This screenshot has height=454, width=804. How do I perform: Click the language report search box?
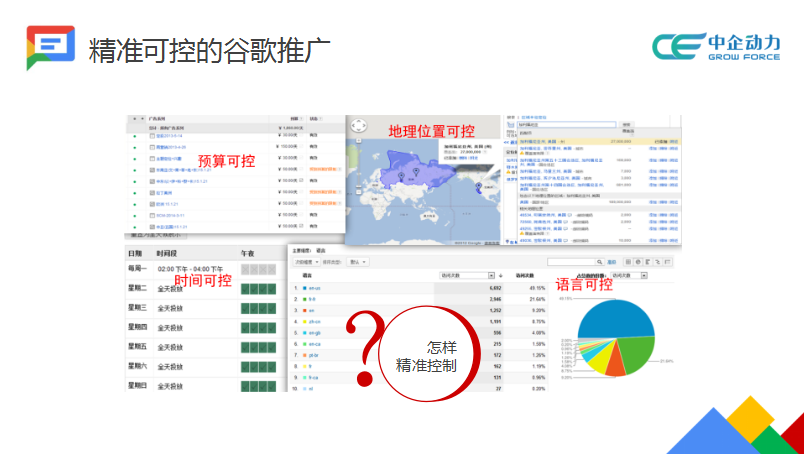571,262
